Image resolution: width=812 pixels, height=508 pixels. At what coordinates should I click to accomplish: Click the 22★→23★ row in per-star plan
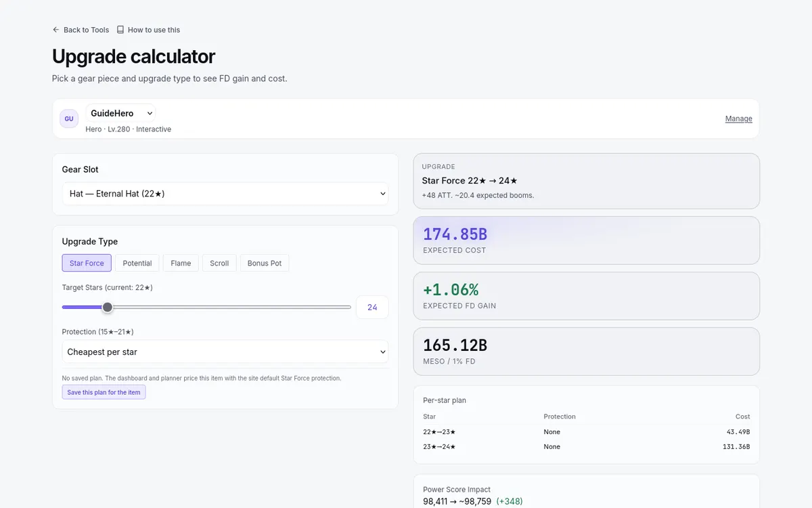[587, 431]
